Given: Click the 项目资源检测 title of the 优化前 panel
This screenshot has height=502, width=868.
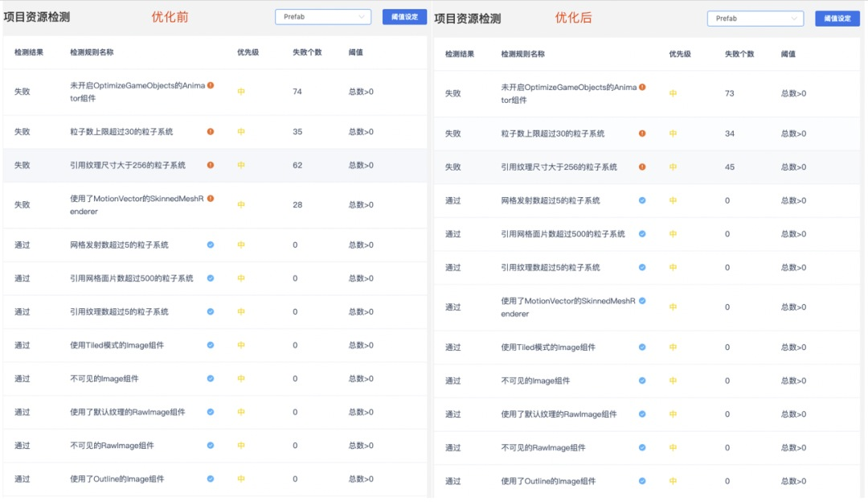Looking at the screenshot, I should (36, 17).
